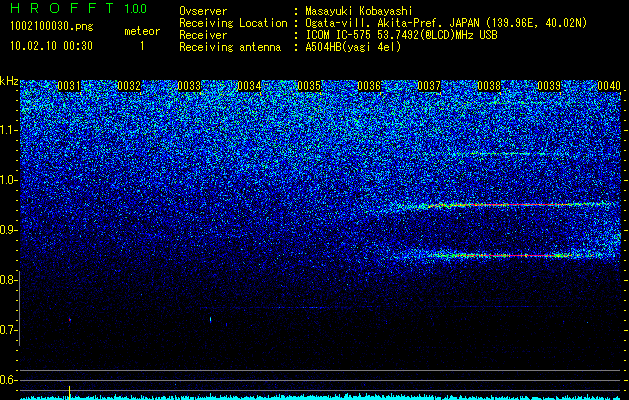Click the 0037 time marker
Image resolution: width=629 pixels, height=400 pixels.
[x=429, y=86]
